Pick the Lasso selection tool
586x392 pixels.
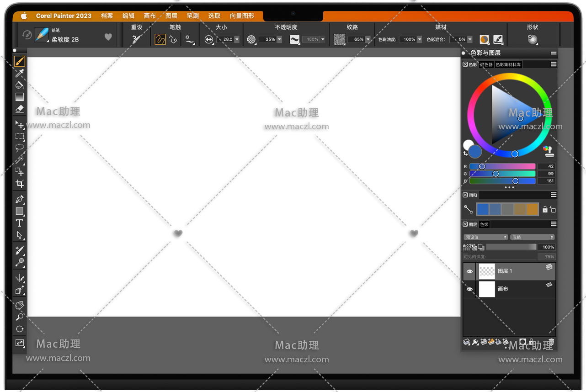[x=19, y=148]
